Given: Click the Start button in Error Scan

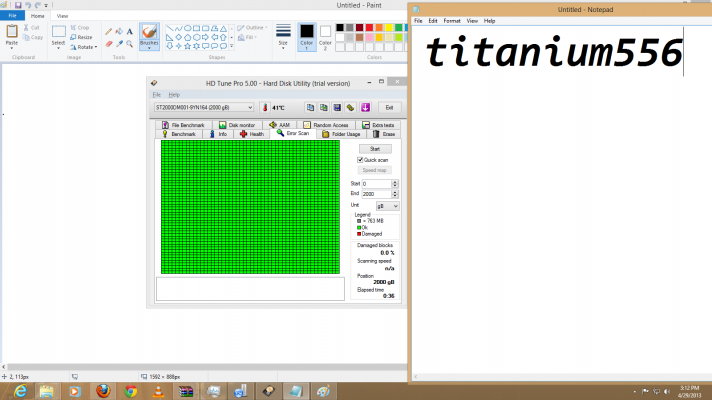Looking at the screenshot, I should (375, 149).
